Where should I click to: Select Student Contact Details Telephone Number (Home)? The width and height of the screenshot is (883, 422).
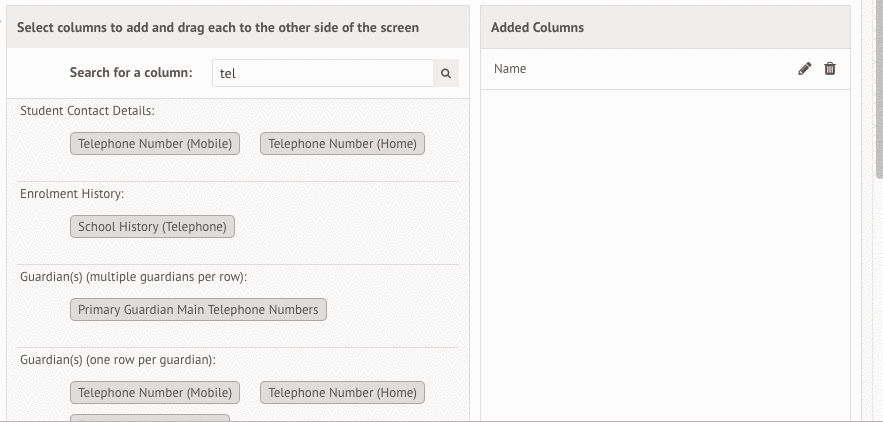click(342, 144)
